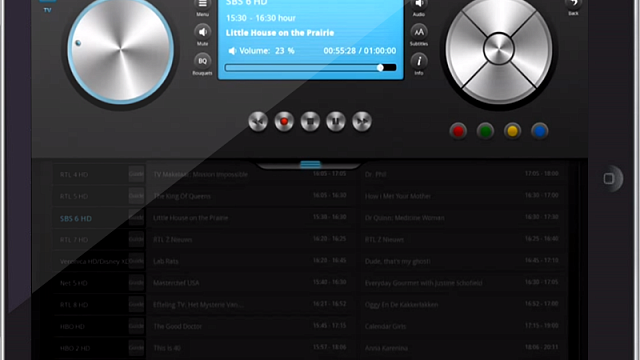Click the playback progress bar knob
Screen dimensions: 640x360
380,67
